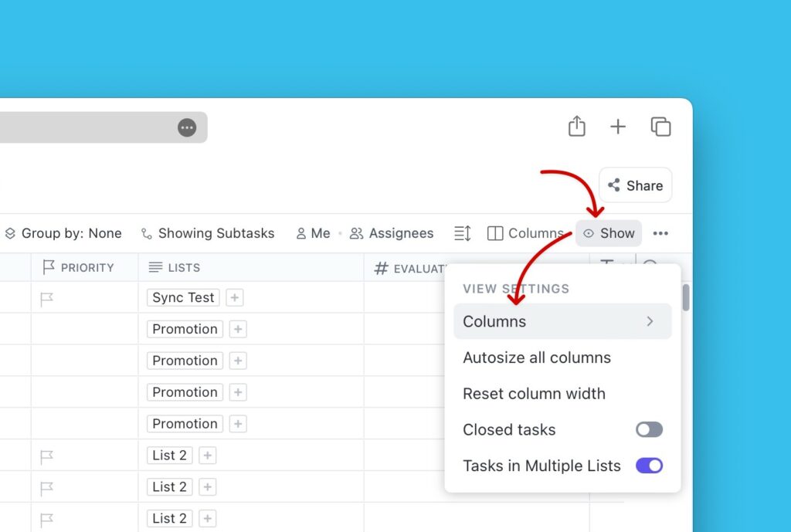Viewport: 791px width, 532px height.
Task: Open the Assignees filter
Action: pyautogui.click(x=392, y=233)
